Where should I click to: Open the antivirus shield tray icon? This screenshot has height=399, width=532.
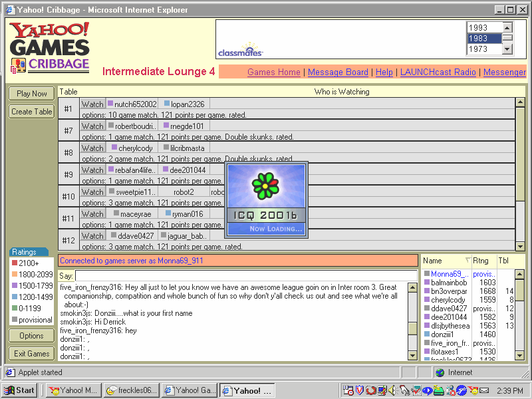[x=359, y=390]
